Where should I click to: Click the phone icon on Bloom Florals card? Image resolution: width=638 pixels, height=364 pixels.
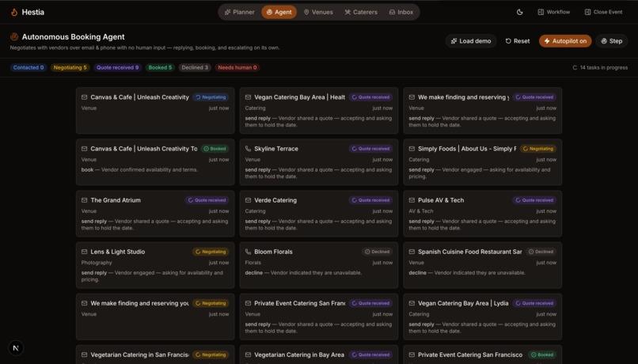click(x=248, y=252)
